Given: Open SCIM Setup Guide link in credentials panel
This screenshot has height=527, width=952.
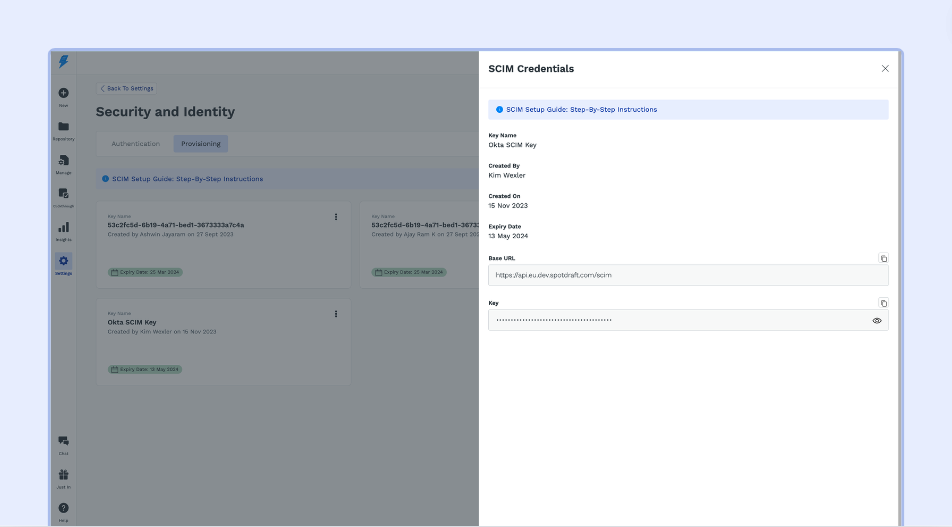Looking at the screenshot, I should (x=581, y=110).
